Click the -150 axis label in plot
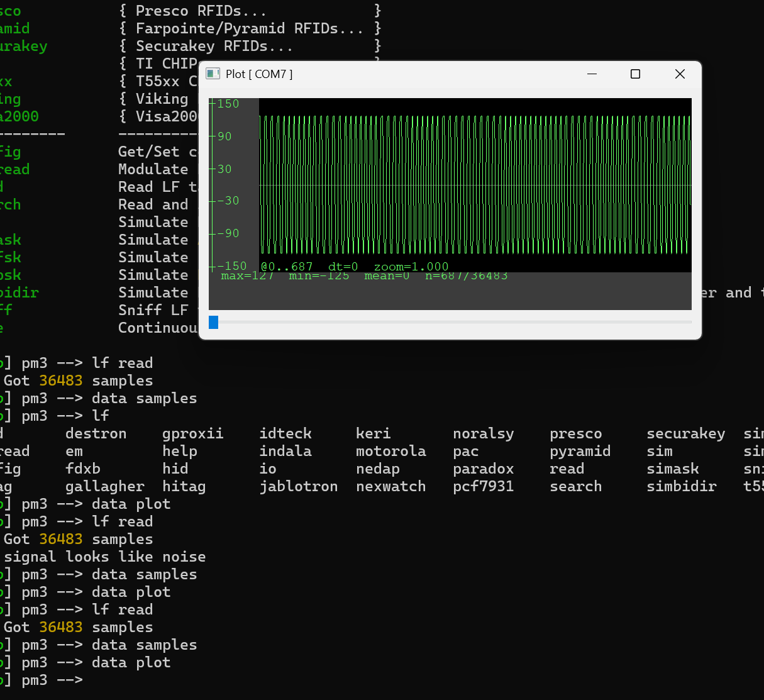Screen dimensions: 764x700 [x=231, y=265]
